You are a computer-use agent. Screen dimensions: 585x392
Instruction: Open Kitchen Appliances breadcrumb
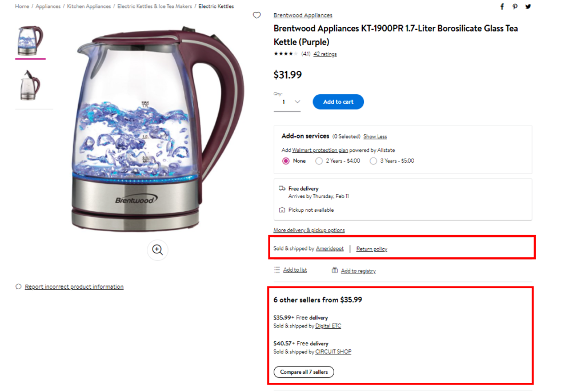[89, 6]
